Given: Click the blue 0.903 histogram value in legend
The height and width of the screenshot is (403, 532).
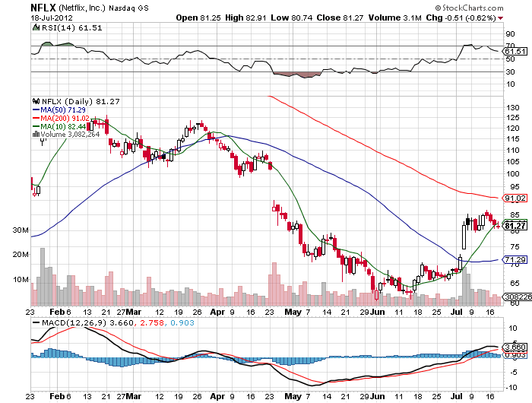Looking at the screenshot, I should [x=182, y=322].
